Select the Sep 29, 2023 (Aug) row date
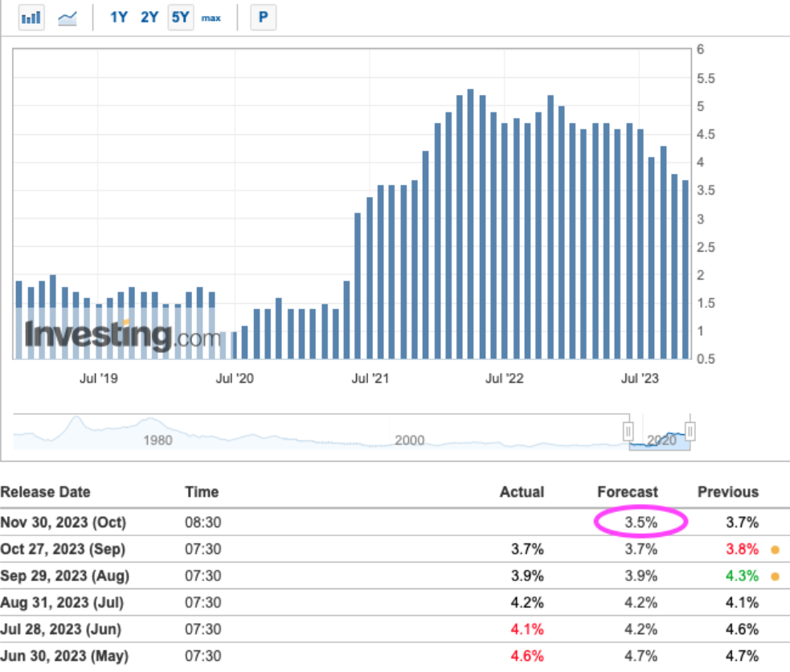790x672 pixels. pyautogui.click(x=64, y=576)
